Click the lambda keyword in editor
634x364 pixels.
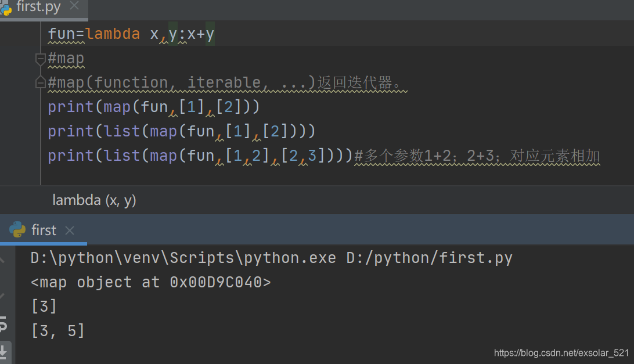(x=113, y=34)
